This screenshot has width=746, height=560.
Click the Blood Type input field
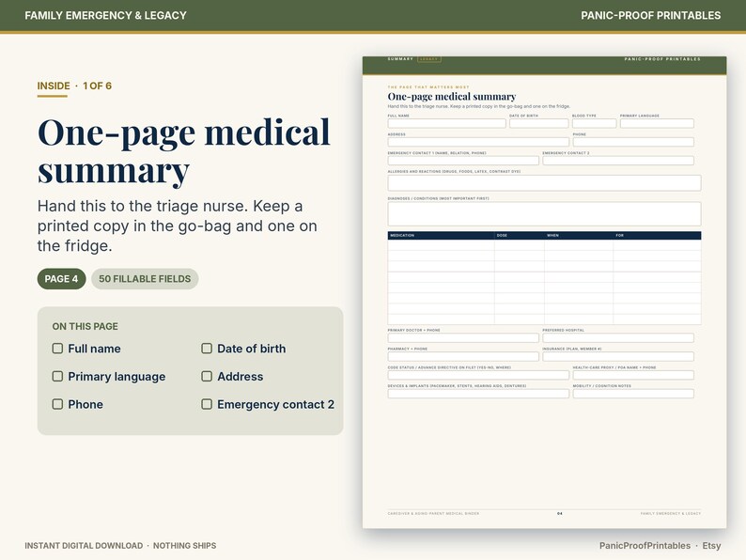594,123
